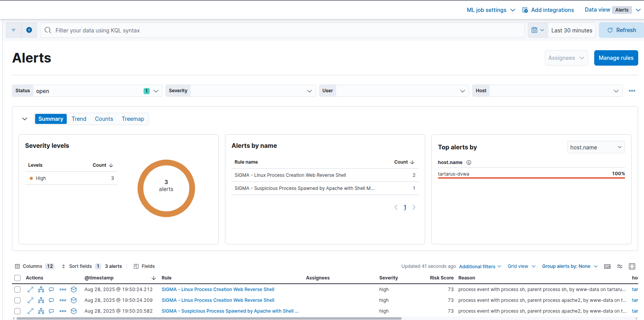Expand details of the 19:50:24.212 alert
644x320 pixels.
point(30,290)
